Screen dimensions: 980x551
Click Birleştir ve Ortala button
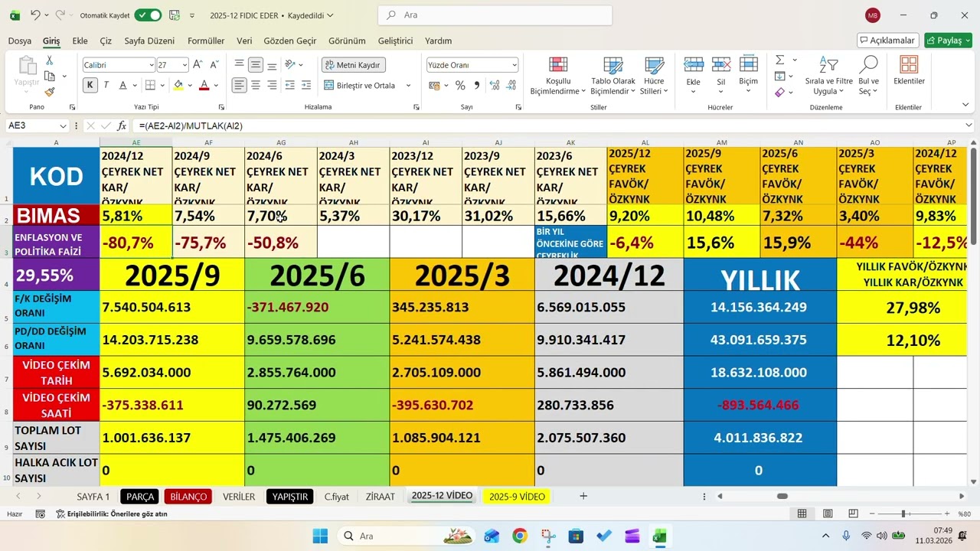(360, 85)
